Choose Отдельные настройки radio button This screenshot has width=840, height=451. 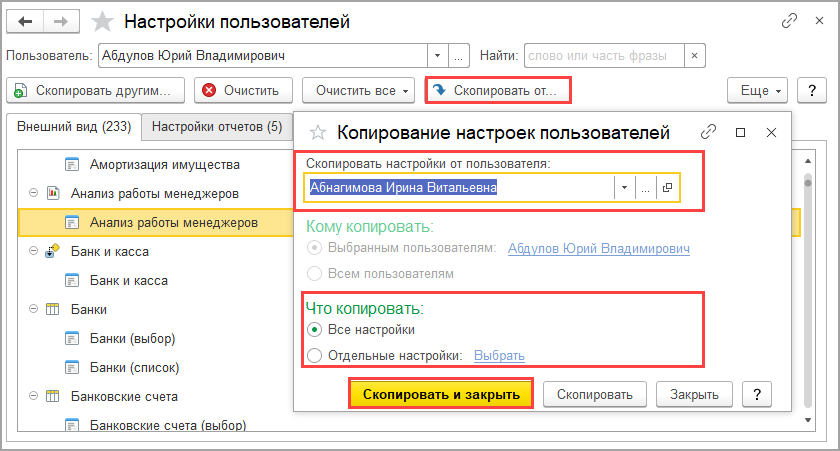click(314, 355)
